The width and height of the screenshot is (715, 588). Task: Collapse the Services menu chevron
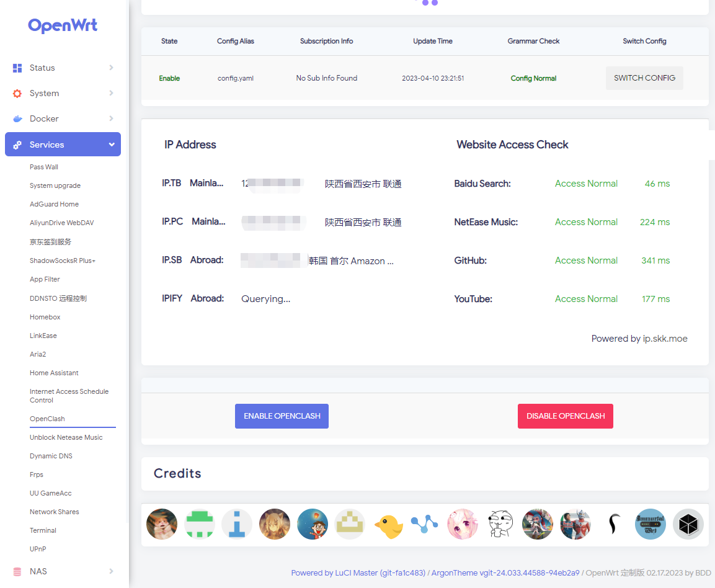click(x=112, y=145)
